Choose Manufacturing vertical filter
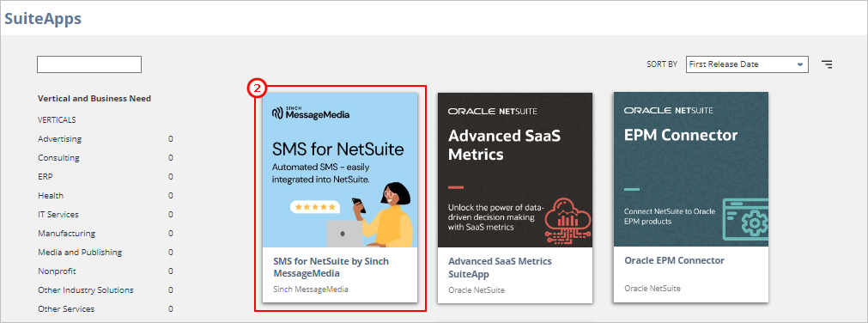 pos(66,234)
